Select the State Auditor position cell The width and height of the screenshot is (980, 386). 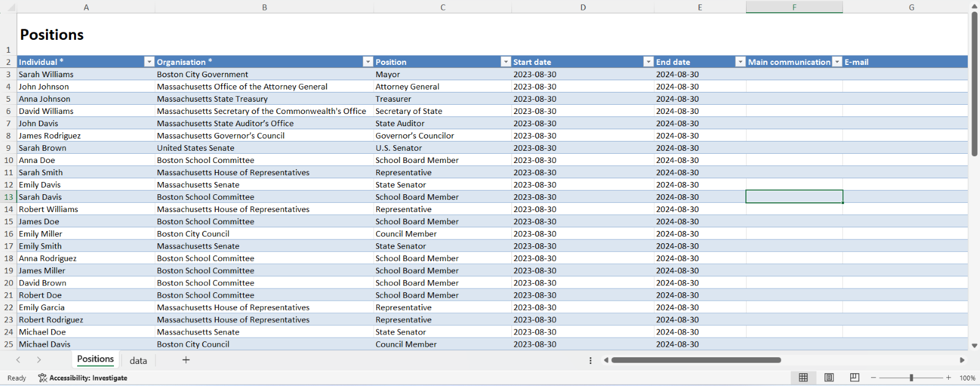coord(443,123)
